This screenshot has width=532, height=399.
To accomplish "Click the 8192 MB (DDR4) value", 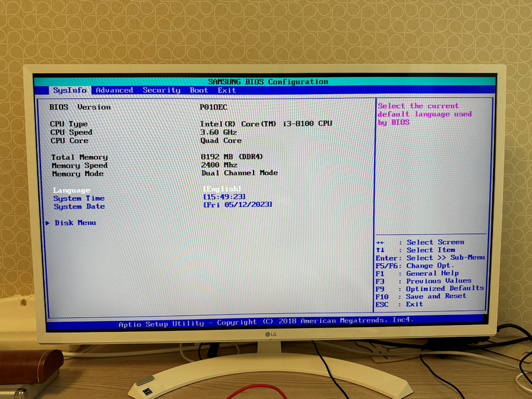I will pyautogui.click(x=232, y=157).
